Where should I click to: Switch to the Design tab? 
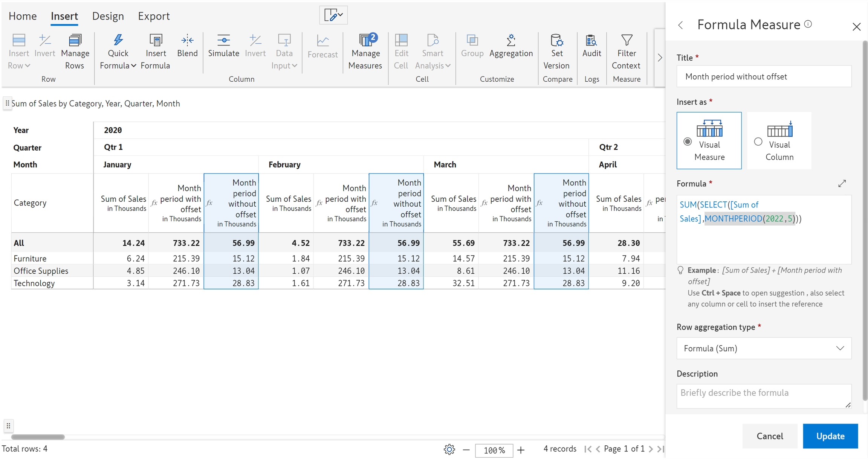click(x=108, y=16)
